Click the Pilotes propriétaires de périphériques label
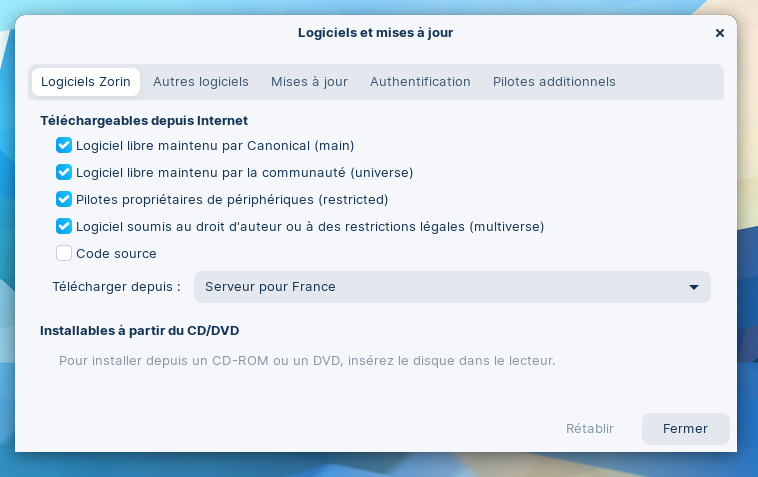 [232, 199]
